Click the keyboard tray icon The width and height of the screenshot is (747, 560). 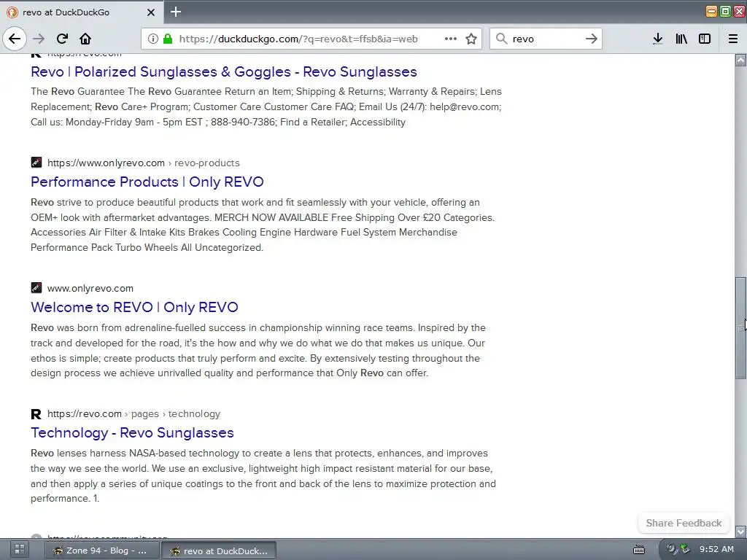(x=639, y=550)
